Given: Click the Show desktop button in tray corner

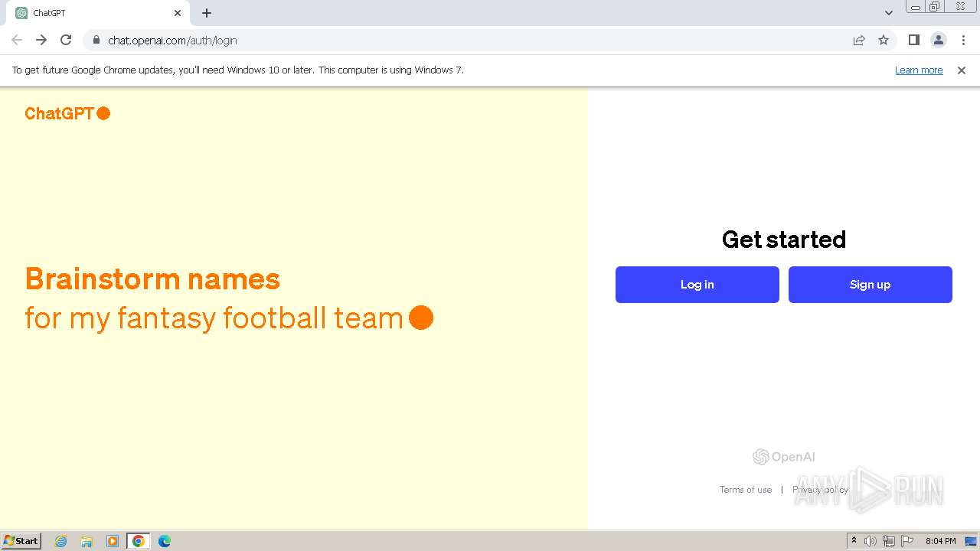Looking at the screenshot, I should pyautogui.click(x=971, y=541).
